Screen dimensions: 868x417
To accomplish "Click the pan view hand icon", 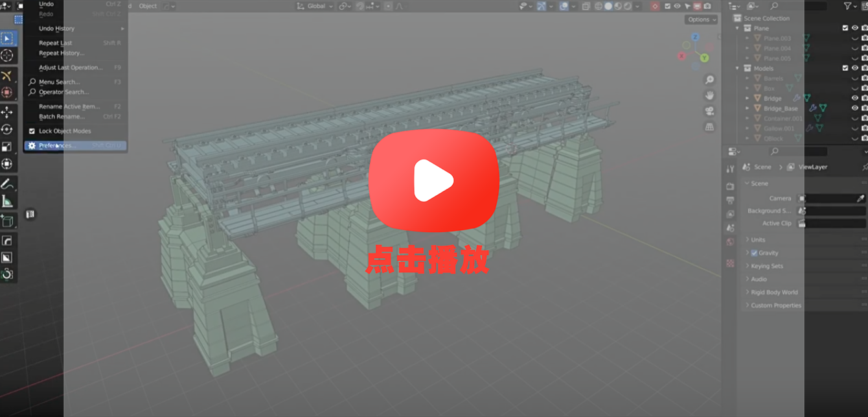I will tap(710, 95).
